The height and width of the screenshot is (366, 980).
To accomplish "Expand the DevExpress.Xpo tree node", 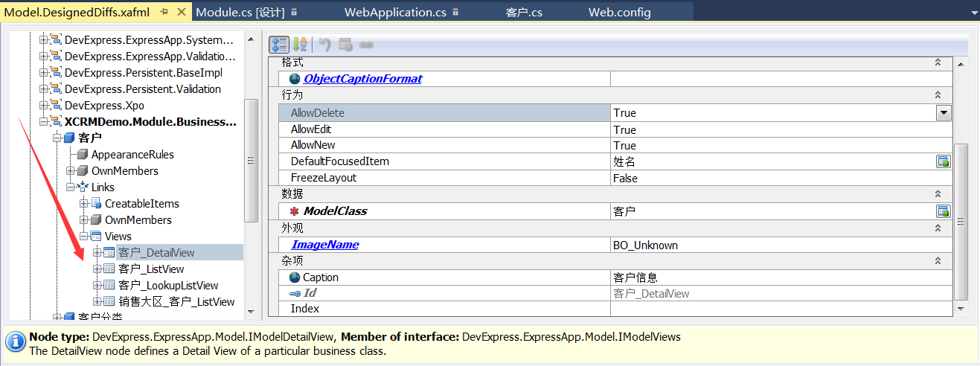I will click(x=43, y=106).
